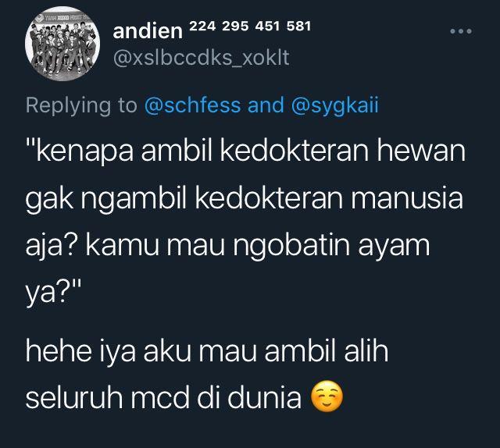Click number 451 beside the name
This screenshot has width=500, height=448.
267,26
